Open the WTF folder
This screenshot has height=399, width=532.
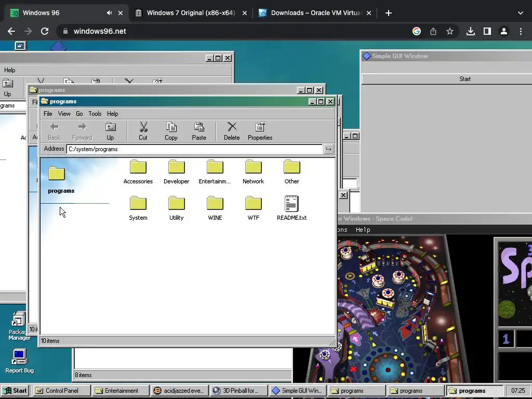[x=254, y=208]
